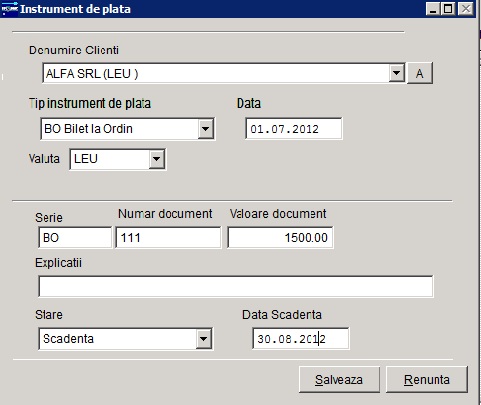Click the app icon in title bar

click(x=10, y=9)
